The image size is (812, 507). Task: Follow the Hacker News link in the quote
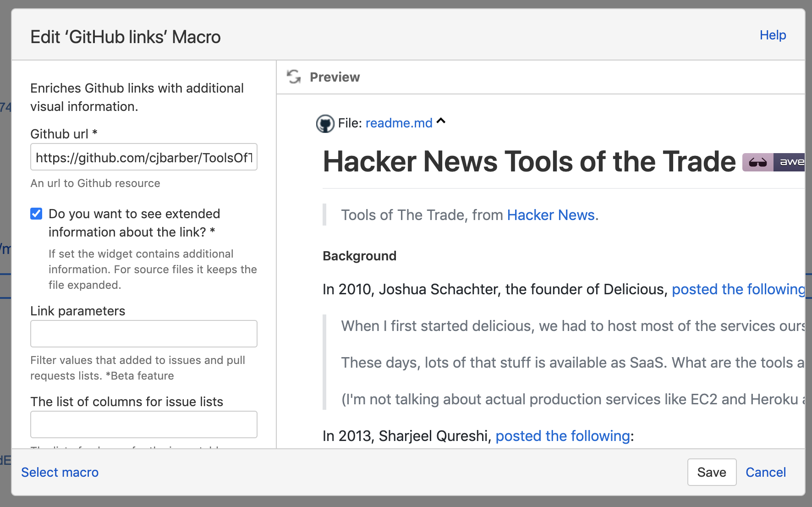coord(550,215)
